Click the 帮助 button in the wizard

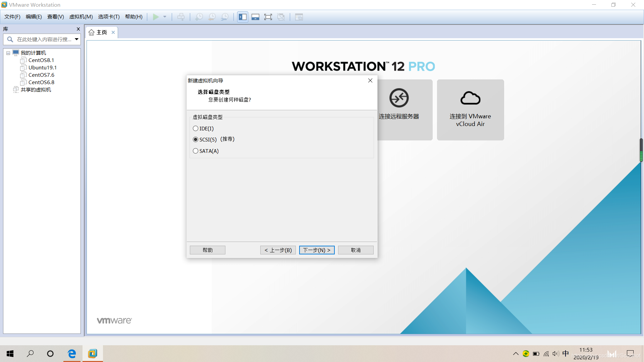[208, 250]
